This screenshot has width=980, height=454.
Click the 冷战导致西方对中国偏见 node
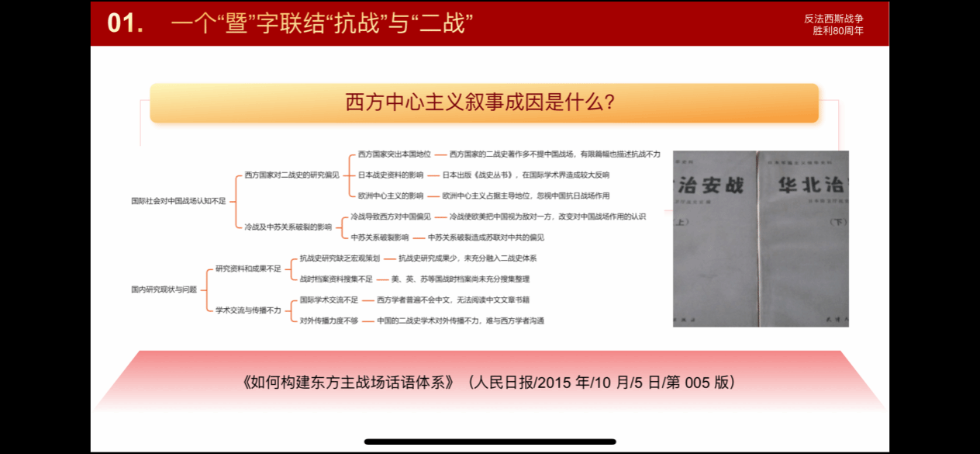tap(391, 217)
